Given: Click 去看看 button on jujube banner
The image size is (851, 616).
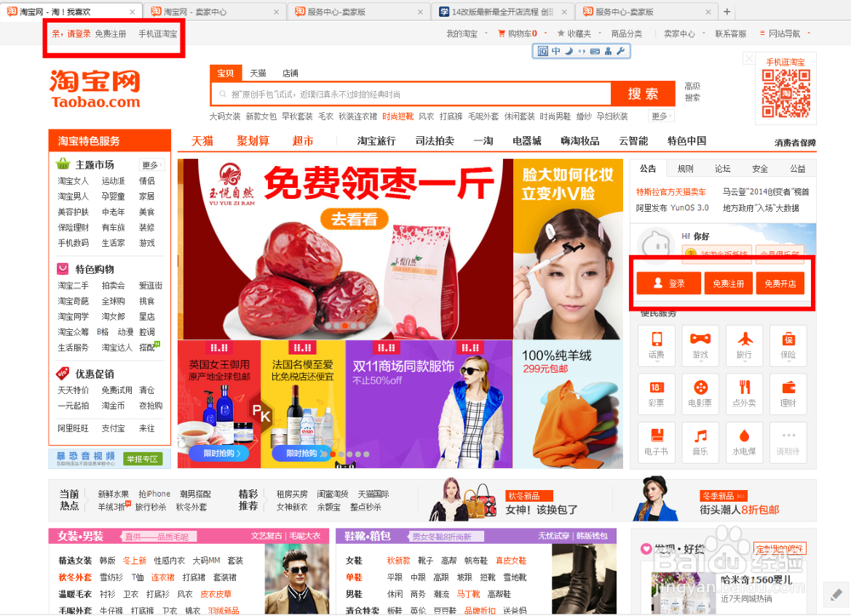Looking at the screenshot, I should (354, 219).
